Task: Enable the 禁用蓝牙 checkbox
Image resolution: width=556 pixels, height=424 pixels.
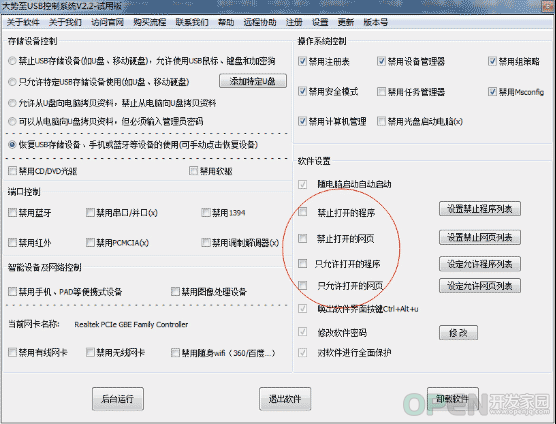Action: (x=12, y=213)
